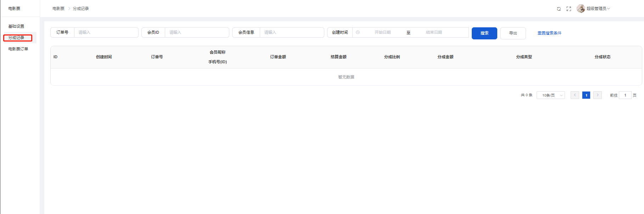Go to previous page arrow
The image size is (644, 214).
(575, 95)
